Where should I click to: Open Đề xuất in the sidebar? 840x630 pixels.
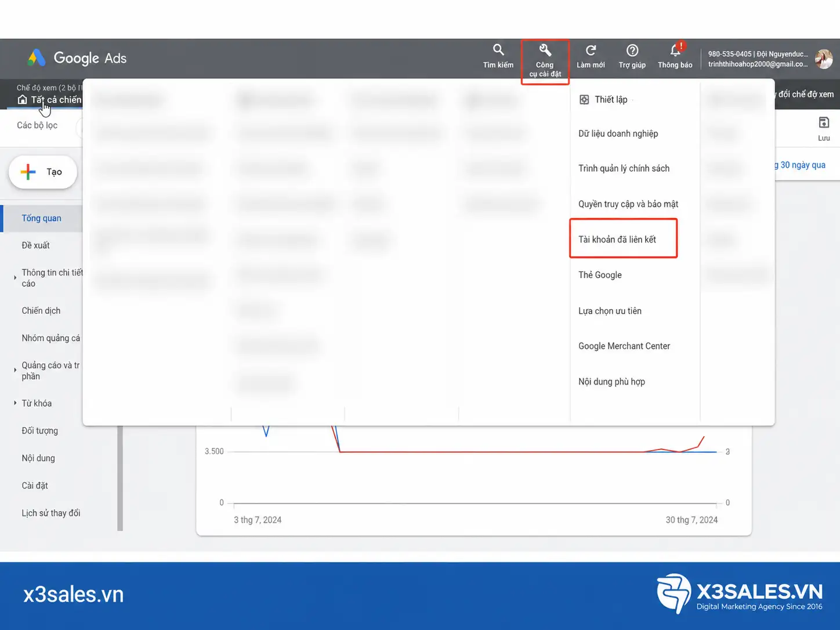click(35, 245)
